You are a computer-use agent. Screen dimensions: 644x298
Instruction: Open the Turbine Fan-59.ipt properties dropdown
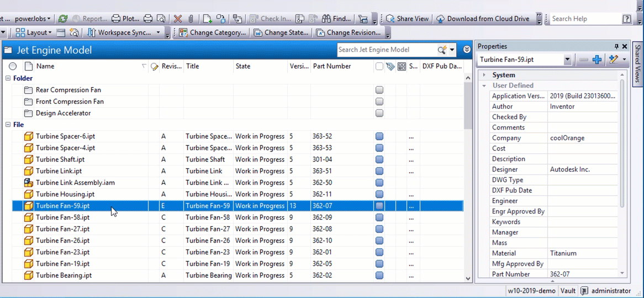click(567, 60)
